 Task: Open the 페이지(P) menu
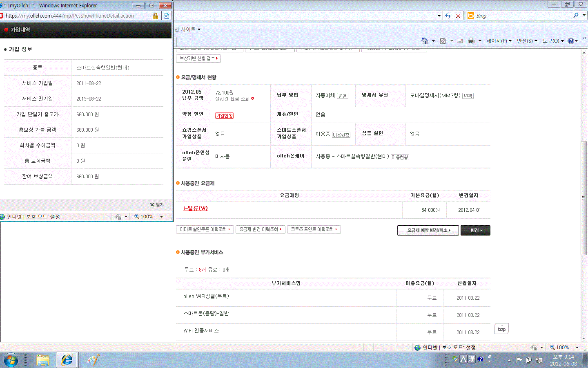tap(499, 41)
